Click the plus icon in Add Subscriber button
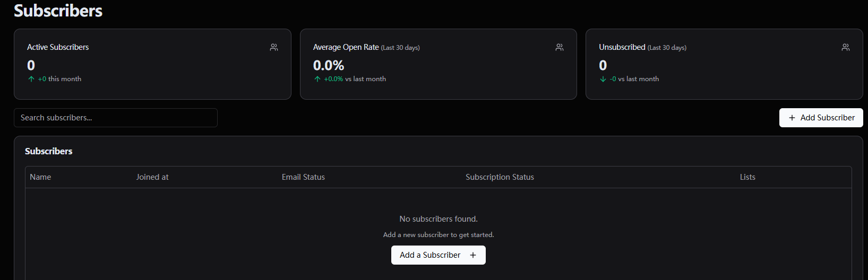The width and height of the screenshot is (868, 280). tap(792, 118)
